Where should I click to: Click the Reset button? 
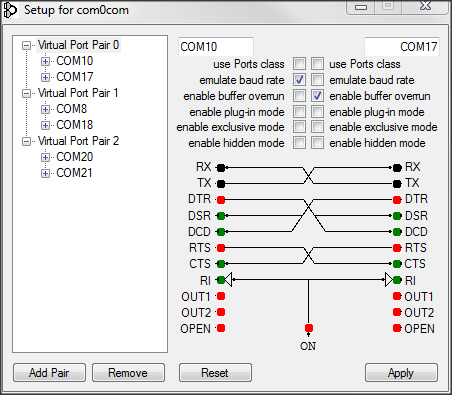click(x=215, y=373)
